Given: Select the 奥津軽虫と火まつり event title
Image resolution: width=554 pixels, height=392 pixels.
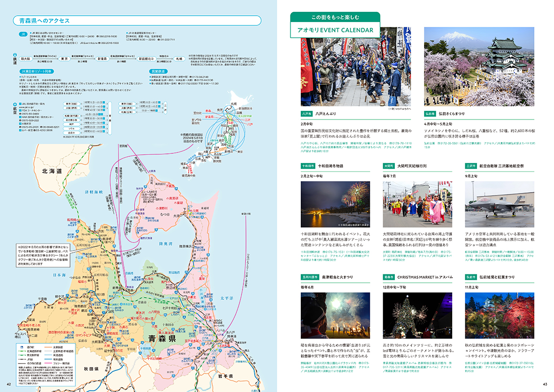Looking at the screenshot, I should click(x=337, y=277).
